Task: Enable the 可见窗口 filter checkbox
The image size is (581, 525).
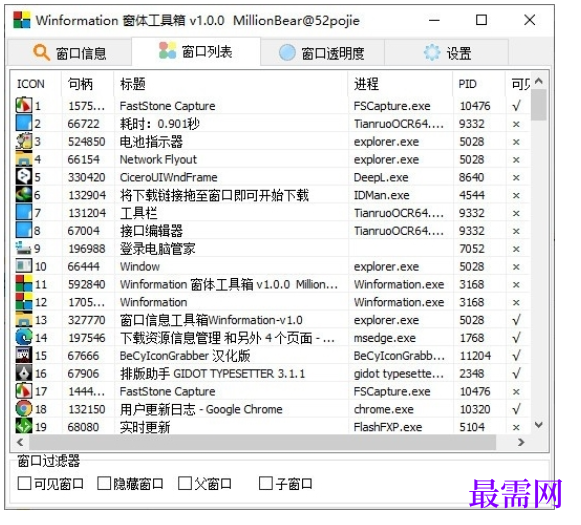Action: pyautogui.click(x=24, y=483)
